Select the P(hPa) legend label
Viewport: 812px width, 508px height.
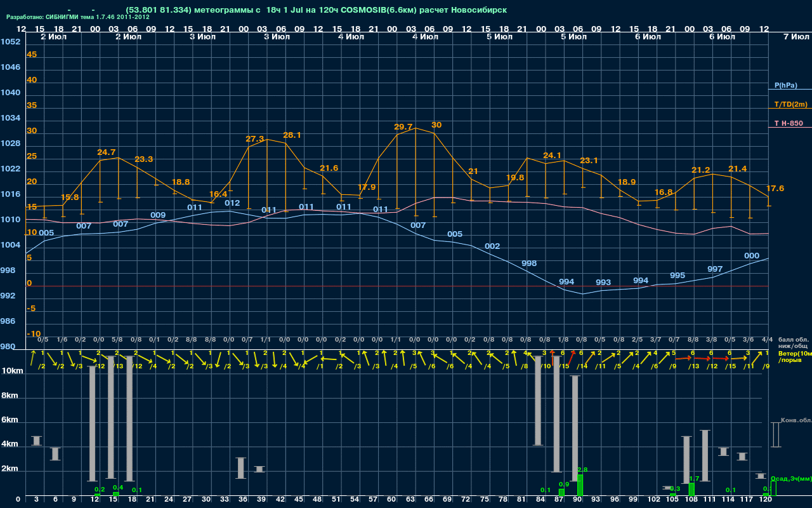point(786,85)
